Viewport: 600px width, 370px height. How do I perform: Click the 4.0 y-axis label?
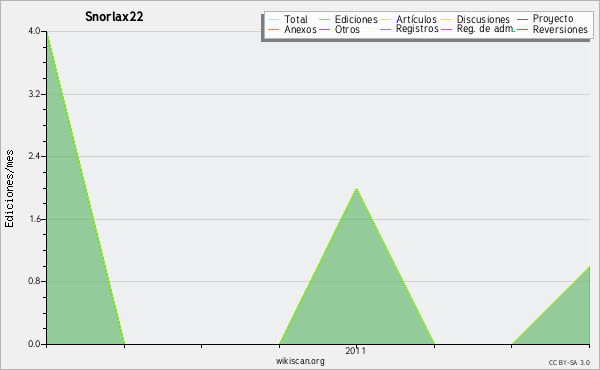[x=34, y=31]
